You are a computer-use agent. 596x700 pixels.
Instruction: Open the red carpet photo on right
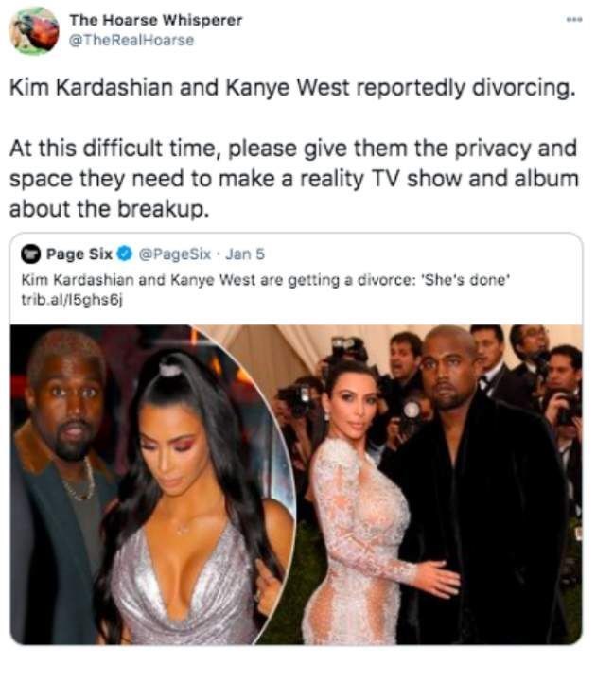tap(437, 484)
